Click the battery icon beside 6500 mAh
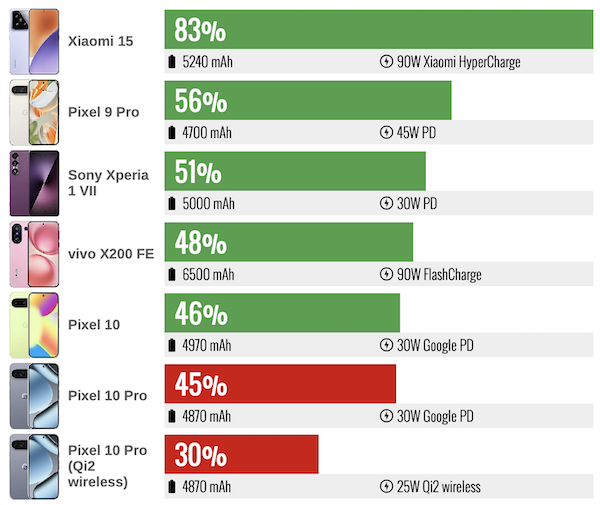The width and height of the screenshot is (600, 505). 174,275
